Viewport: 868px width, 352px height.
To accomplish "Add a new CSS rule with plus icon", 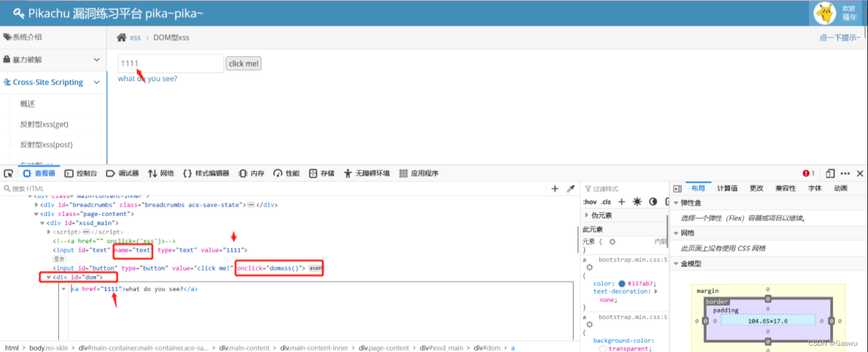I will 622,202.
